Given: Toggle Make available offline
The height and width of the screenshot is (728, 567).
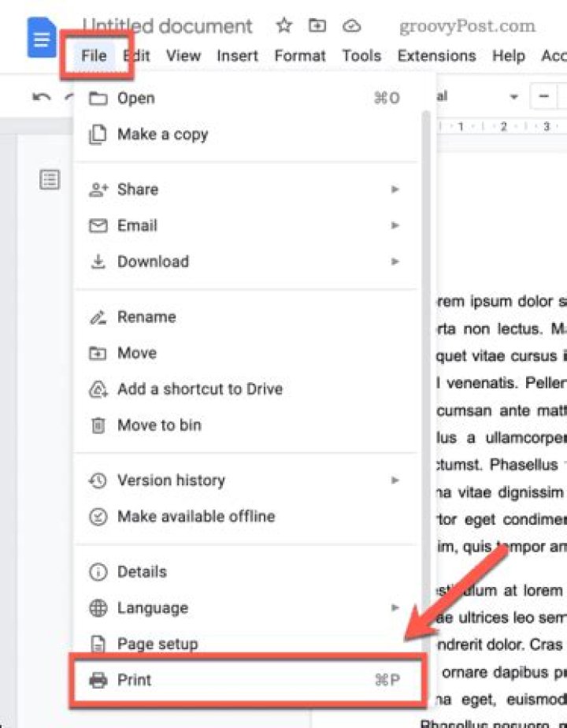Looking at the screenshot, I should point(195,517).
